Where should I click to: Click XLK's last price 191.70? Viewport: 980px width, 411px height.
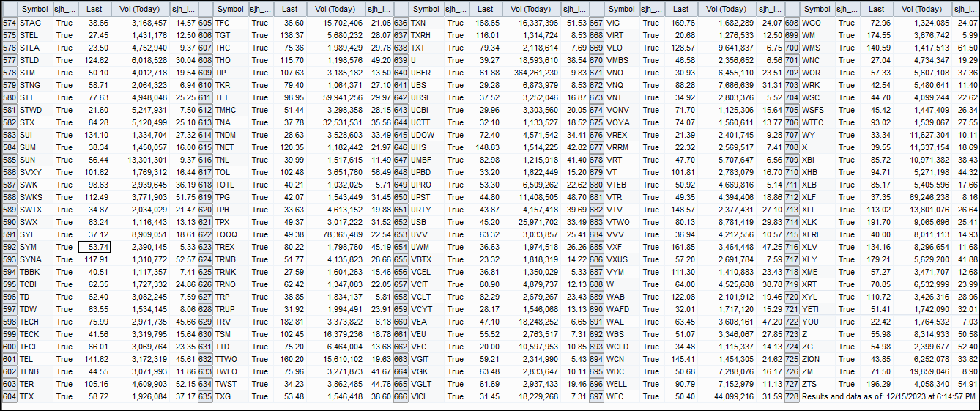pos(875,222)
